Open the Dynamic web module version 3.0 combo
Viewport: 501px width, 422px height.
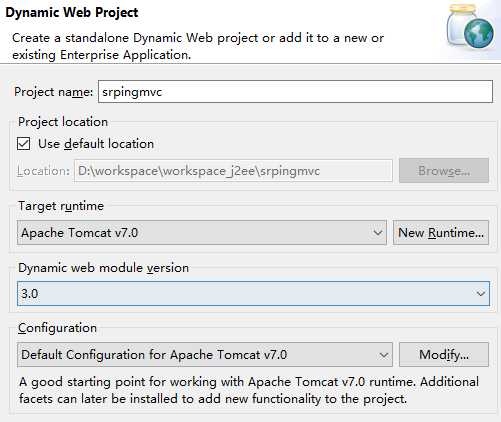(253, 293)
